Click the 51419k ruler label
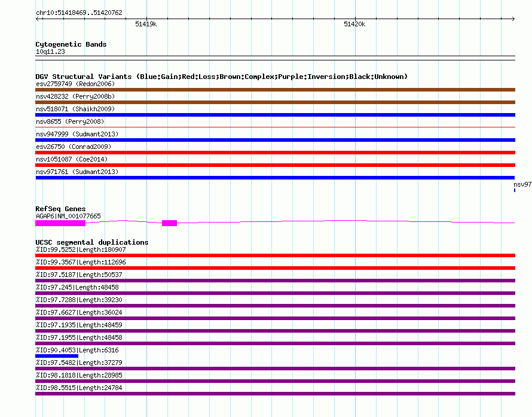532x417 pixels. point(146,24)
